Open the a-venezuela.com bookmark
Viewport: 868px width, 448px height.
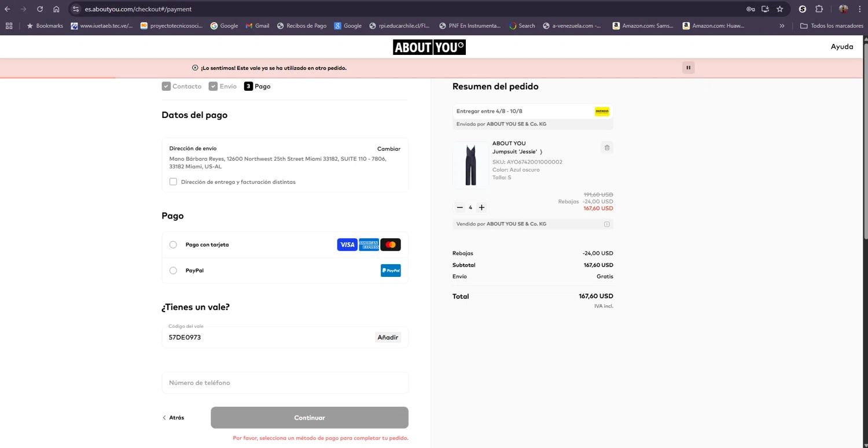(572, 26)
